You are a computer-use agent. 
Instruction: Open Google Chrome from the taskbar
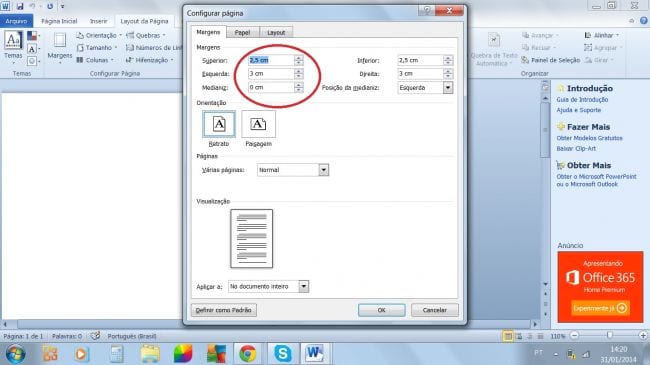248,354
